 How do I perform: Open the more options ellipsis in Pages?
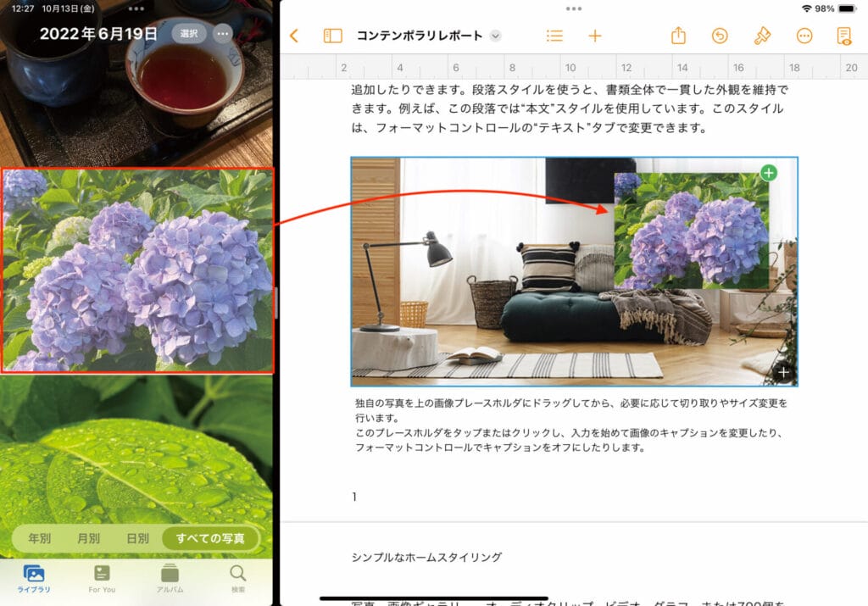point(804,36)
